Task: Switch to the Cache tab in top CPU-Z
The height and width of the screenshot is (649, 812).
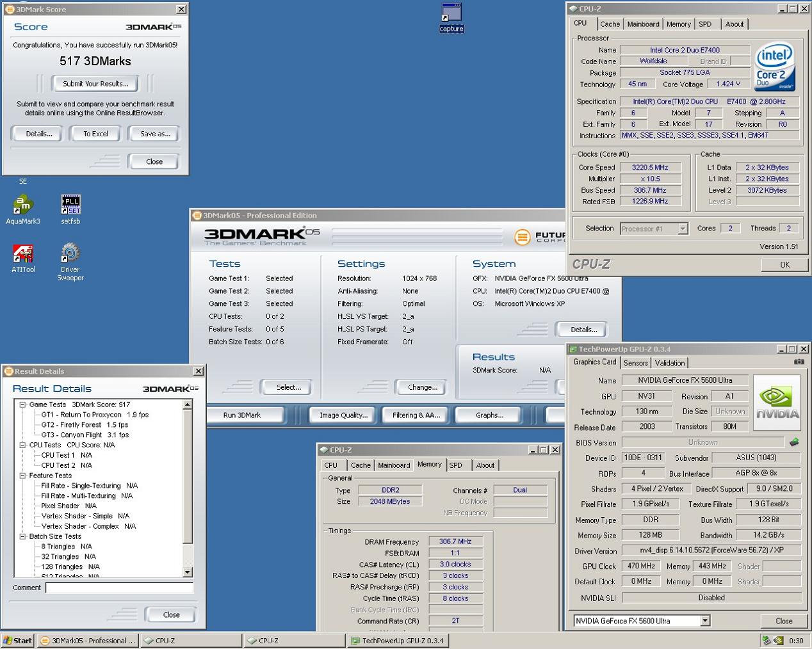Action: click(610, 24)
